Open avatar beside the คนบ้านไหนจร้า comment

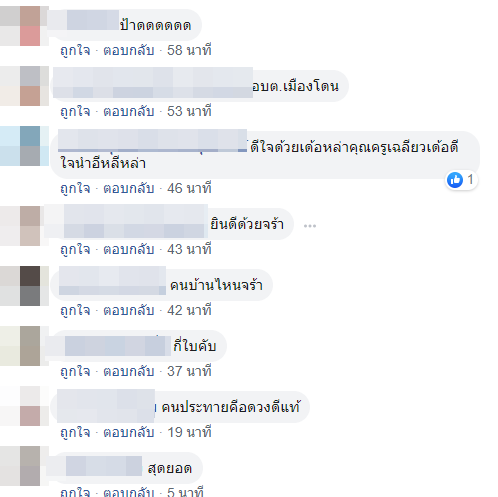(24, 286)
